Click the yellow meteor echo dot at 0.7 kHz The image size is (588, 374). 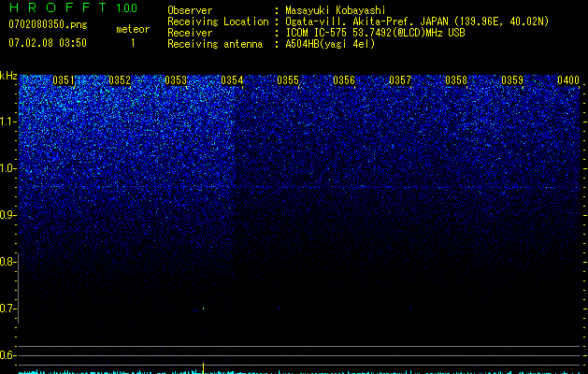coord(203,309)
